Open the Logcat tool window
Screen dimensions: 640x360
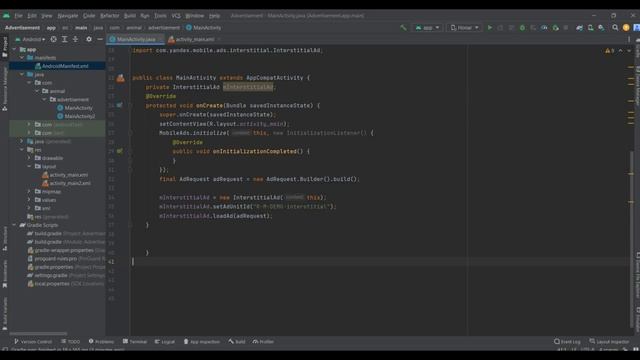coord(165,342)
